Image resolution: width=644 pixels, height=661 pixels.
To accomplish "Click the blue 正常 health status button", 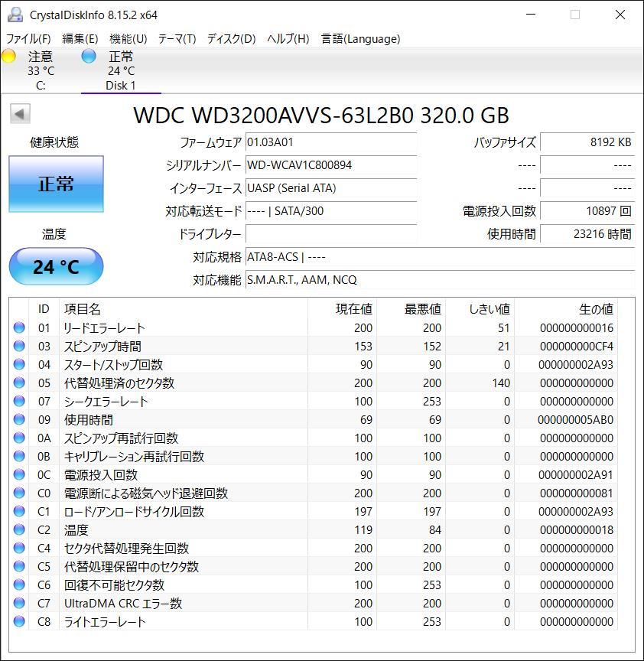I will pos(56,184).
